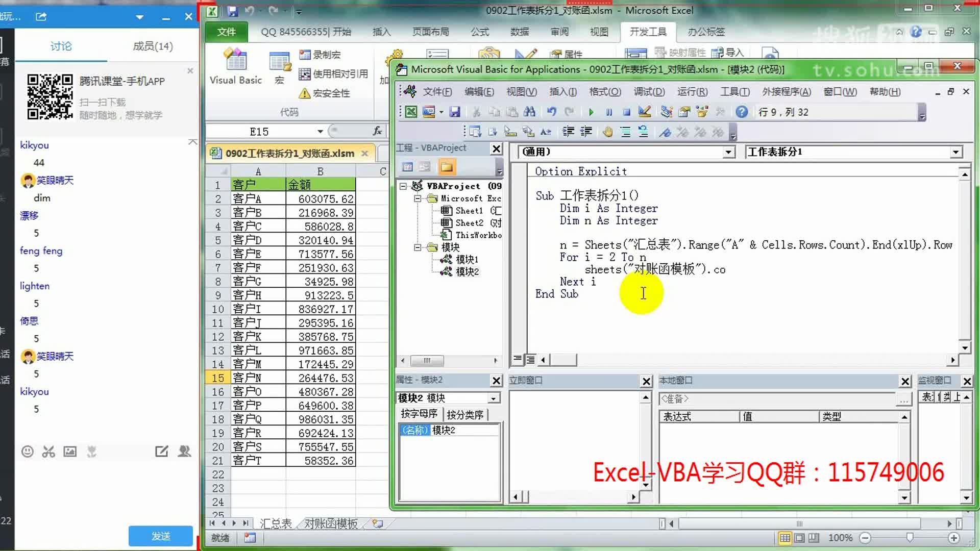Open Properties Window icon in VBA toolbar

684,112
